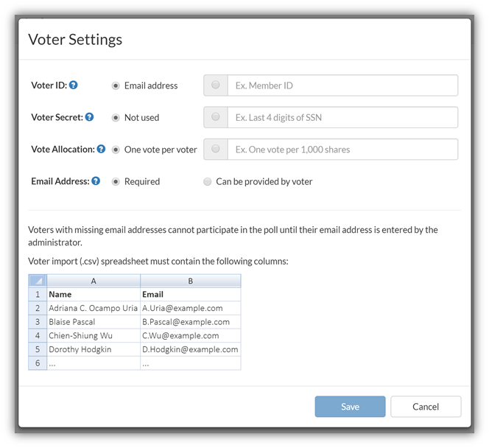
Task: Select One vote per voter option
Action: tap(116, 150)
